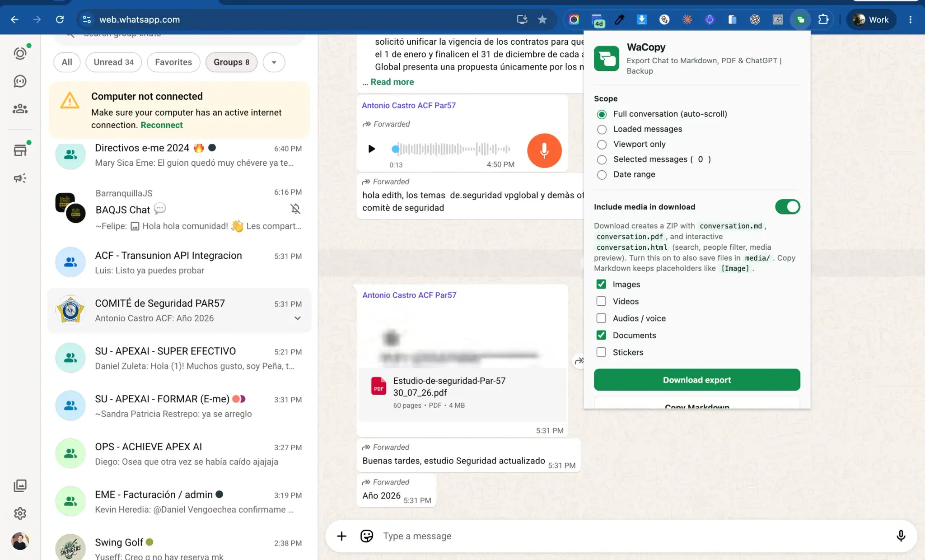Select the All chats filter

pyautogui.click(x=67, y=62)
